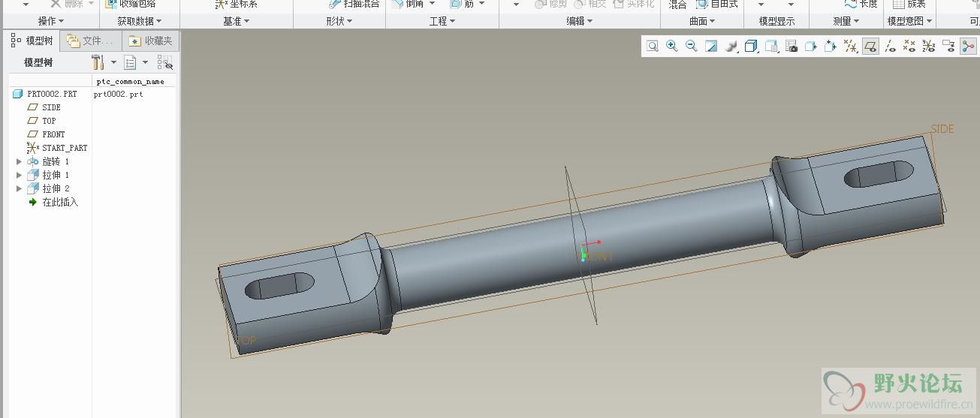Select the 旋转 1 revolve feature
Viewport: 980px width, 418px height.
(x=48, y=161)
